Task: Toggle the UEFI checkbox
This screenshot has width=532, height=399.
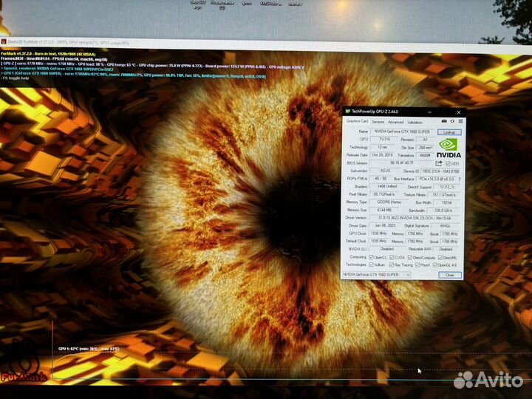Action: [448, 163]
